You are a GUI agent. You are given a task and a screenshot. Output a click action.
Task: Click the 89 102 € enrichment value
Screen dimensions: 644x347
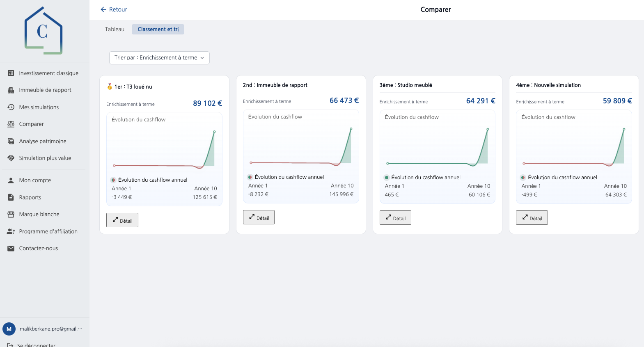[208, 103]
